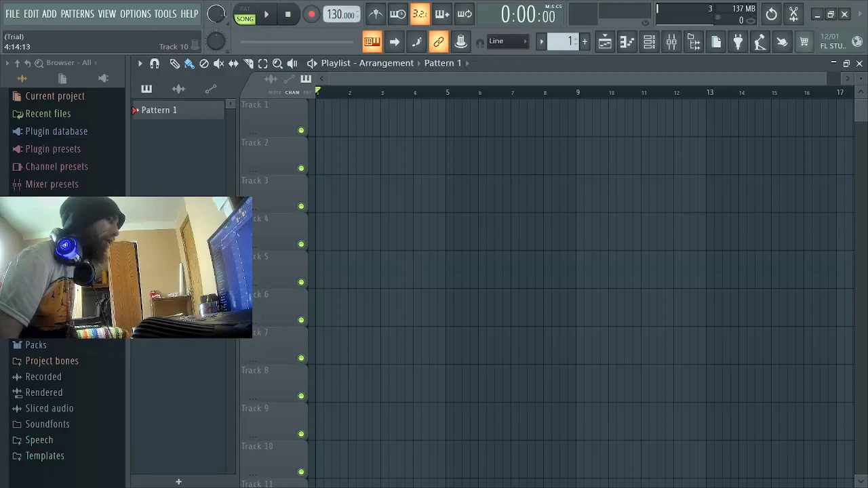
Task: Toggle the link/multilink controllers icon
Action: pos(439,42)
